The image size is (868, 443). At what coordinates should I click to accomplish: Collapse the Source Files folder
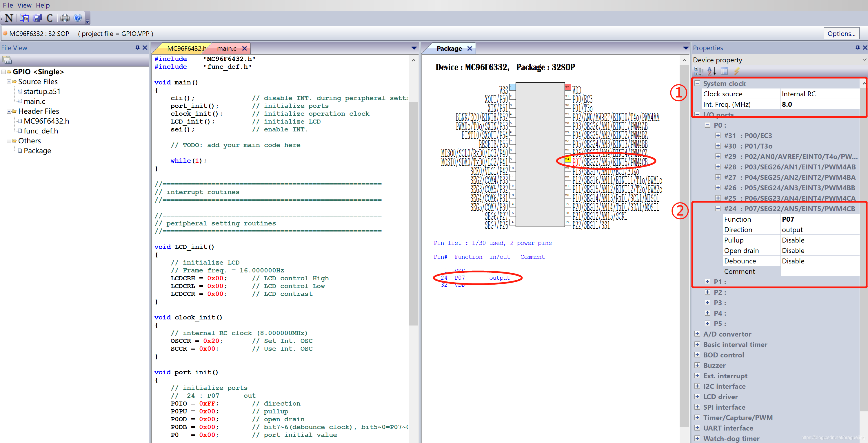pyautogui.click(x=9, y=82)
